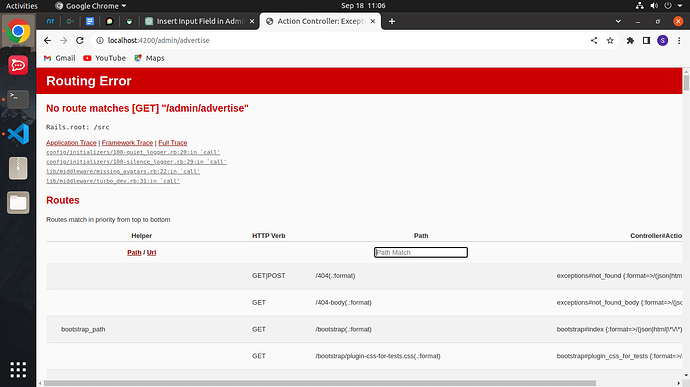
Task: Open the missing_avatars.rb trace line
Action: pos(123,172)
